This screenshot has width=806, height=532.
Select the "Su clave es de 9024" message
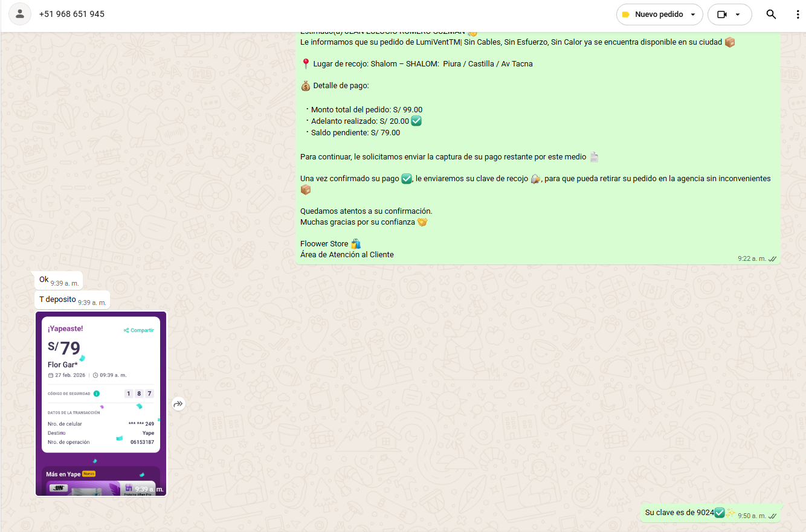click(680, 513)
